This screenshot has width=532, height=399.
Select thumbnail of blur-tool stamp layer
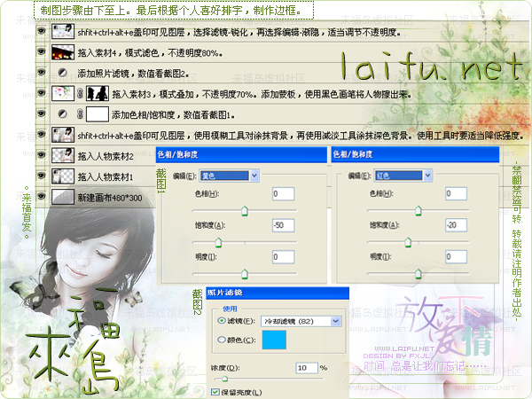[63, 135]
